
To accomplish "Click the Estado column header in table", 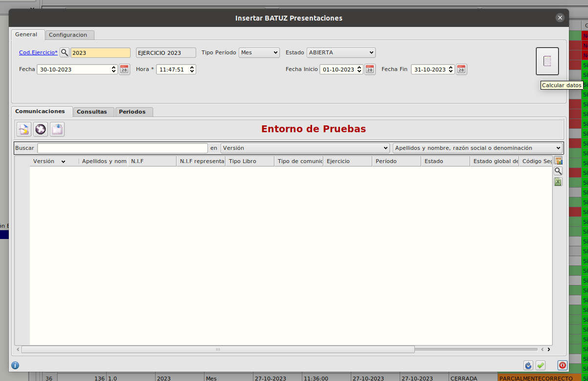I will click(x=446, y=161).
